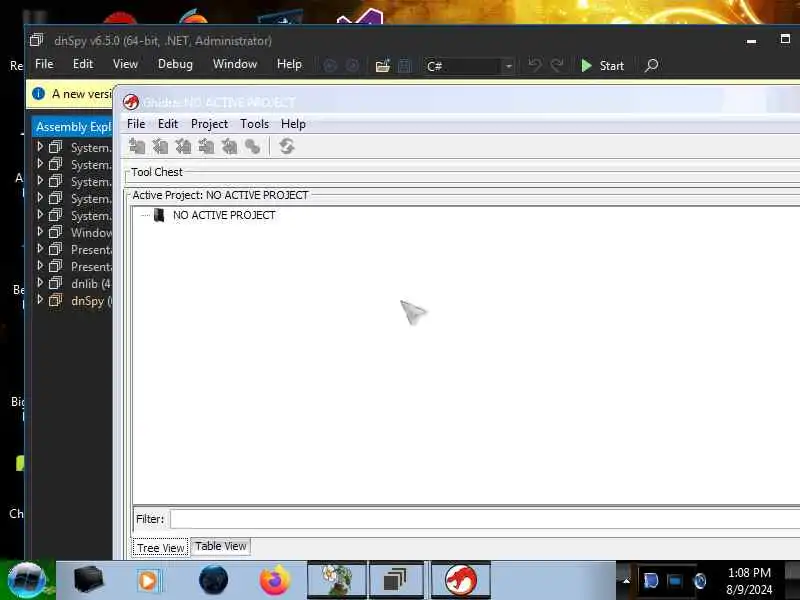Select the Assembly Explorer tab in dnSpy
The height and width of the screenshot is (600, 800).
tap(72, 127)
